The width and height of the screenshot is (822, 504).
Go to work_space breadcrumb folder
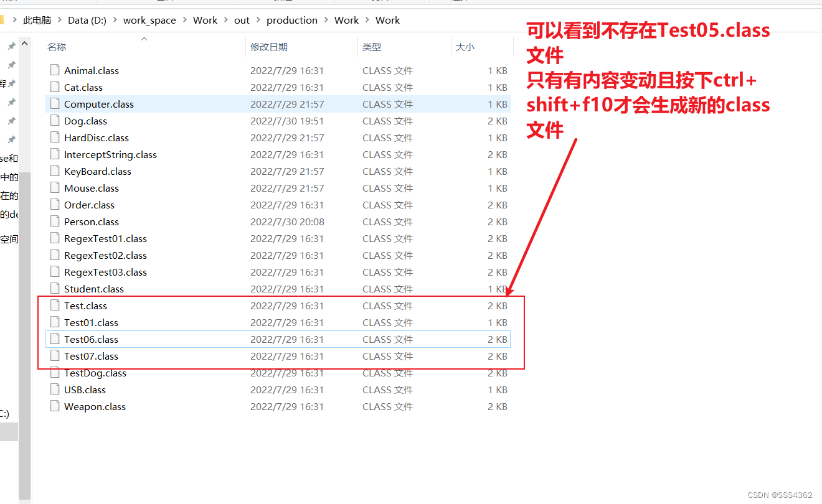click(x=149, y=20)
